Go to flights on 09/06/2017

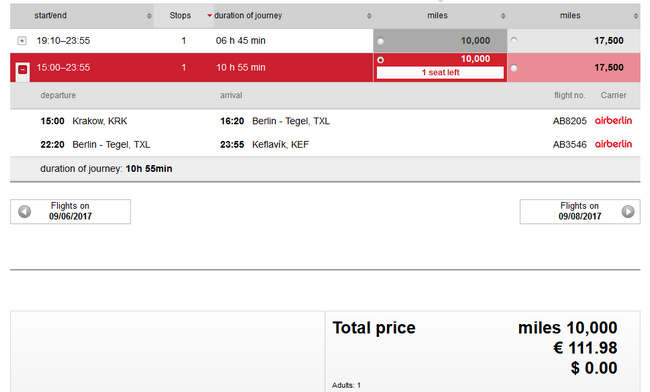pos(70,211)
